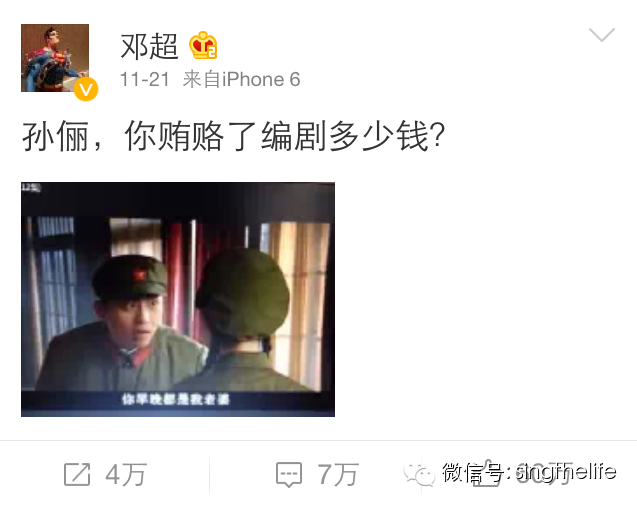Tap the 微信号 watermark text

pyautogui.click(x=529, y=472)
